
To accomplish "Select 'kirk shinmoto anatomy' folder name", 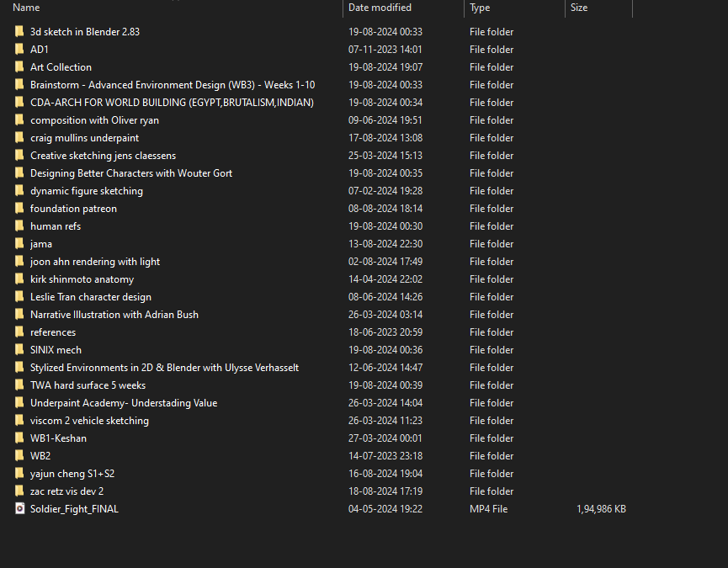I will (x=82, y=279).
